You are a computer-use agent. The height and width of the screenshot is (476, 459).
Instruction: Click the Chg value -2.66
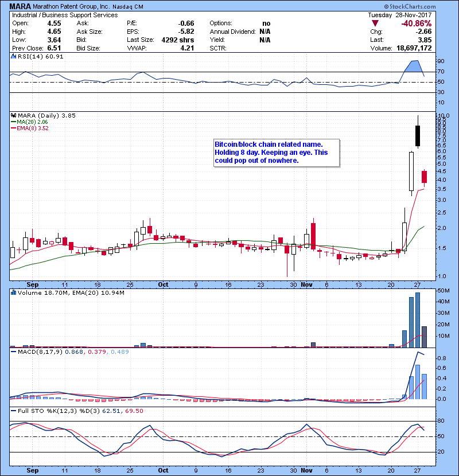click(x=423, y=32)
